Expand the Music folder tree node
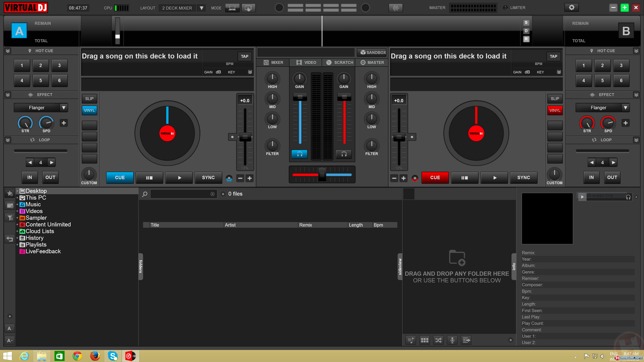644x362 pixels. (x=17, y=204)
